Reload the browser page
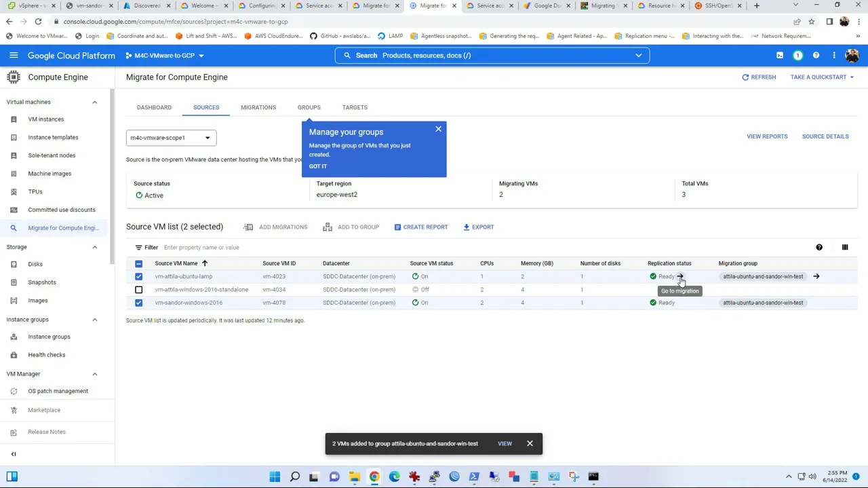Image resolution: width=868 pixels, height=488 pixels. coord(38,22)
